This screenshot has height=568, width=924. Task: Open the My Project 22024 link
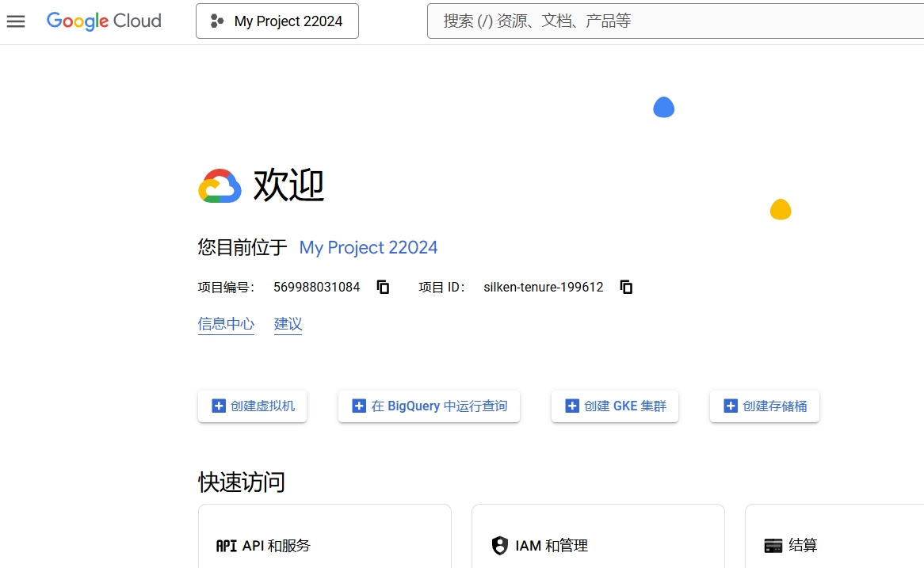coord(368,248)
